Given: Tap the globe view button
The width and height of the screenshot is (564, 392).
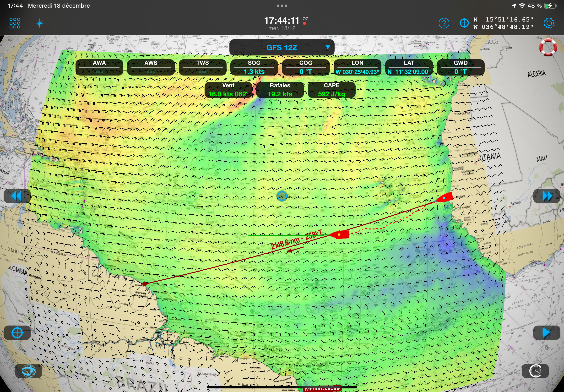Looking at the screenshot, I should 28,371.
